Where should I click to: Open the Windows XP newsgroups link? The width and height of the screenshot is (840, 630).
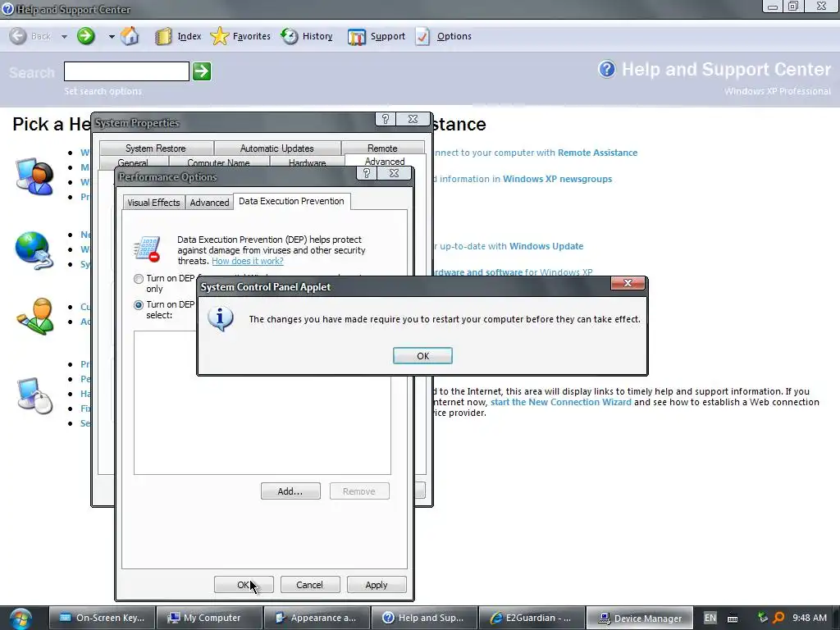[557, 179]
